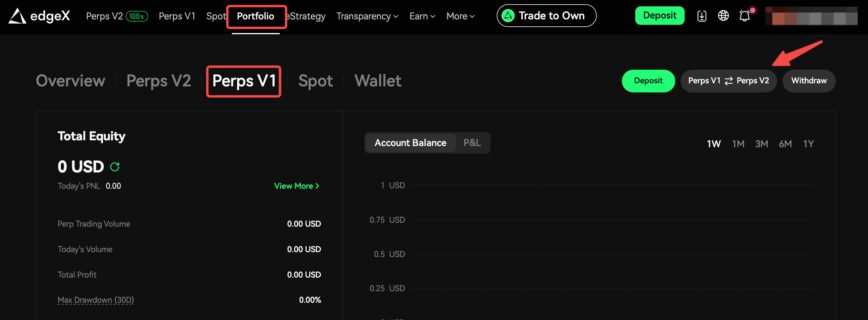Switch chart to Account Balance
868x320 pixels.
(410, 143)
